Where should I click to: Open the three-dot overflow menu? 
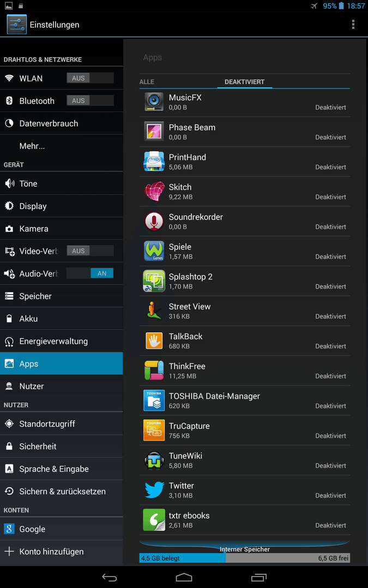(x=353, y=24)
